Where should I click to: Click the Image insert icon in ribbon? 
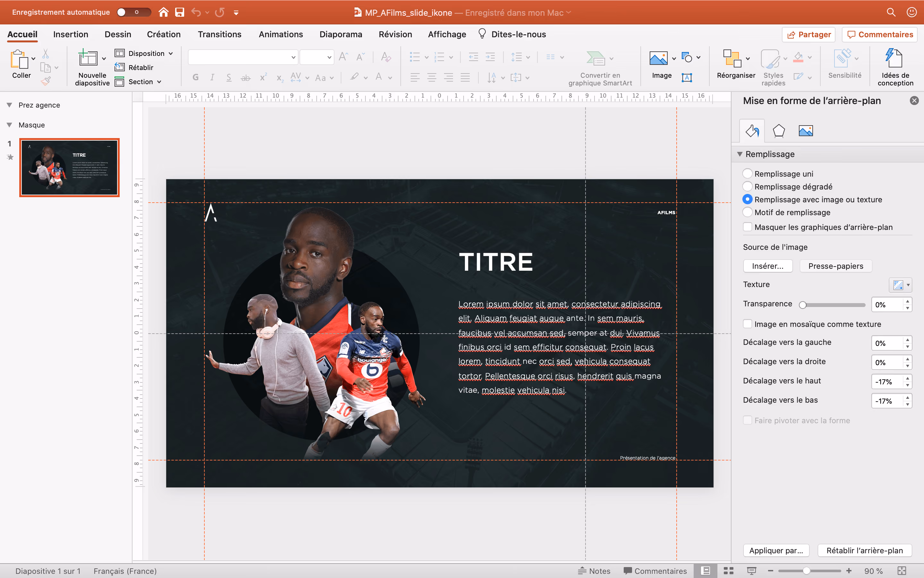pos(659,58)
